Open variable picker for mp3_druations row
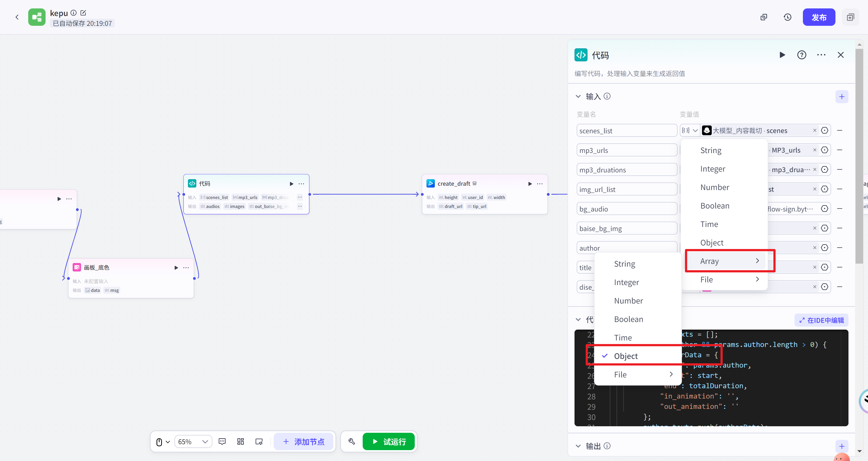 click(x=825, y=170)
